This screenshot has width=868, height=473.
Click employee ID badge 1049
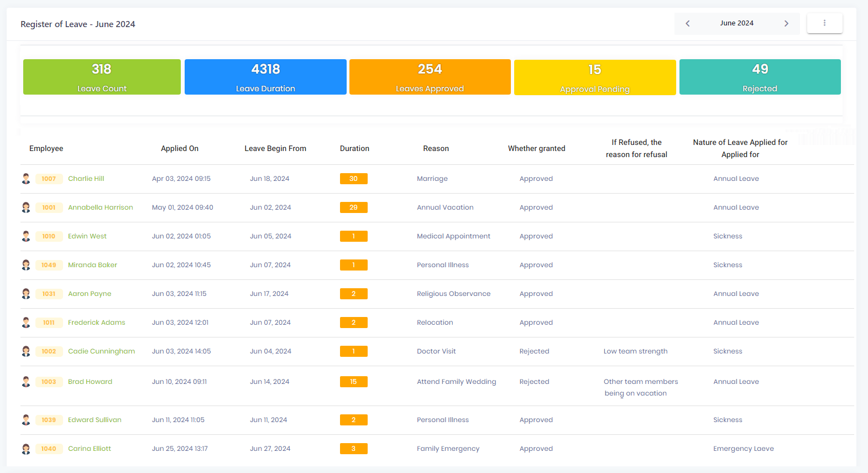[49, 265]
